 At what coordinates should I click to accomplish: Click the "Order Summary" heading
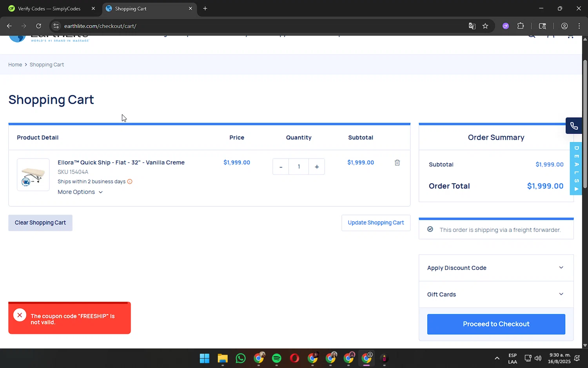(496, 137)
